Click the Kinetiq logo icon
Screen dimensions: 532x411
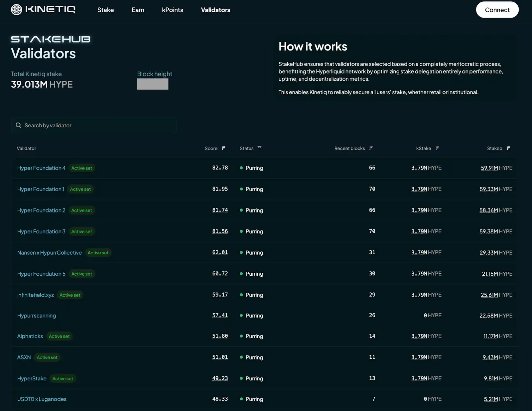pos(15,9)
